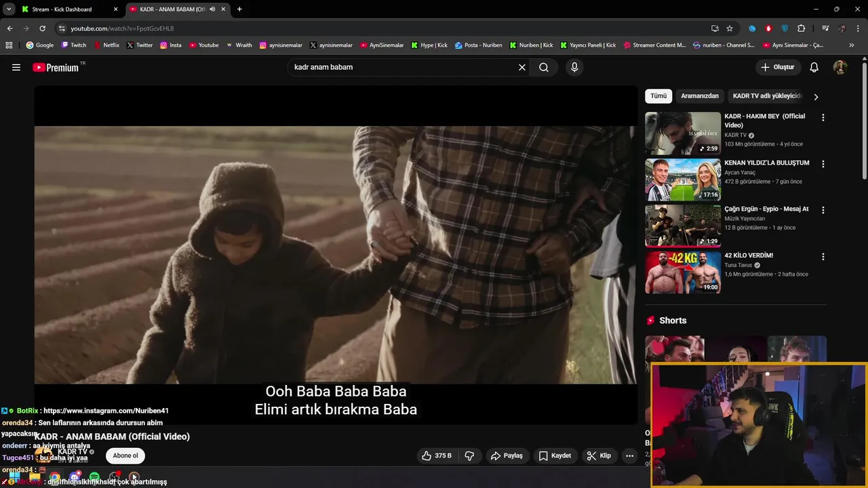Screen dimensions: 868x488
Task: Reload the current page
Action: pyautogui.click(x=42, y=28)
